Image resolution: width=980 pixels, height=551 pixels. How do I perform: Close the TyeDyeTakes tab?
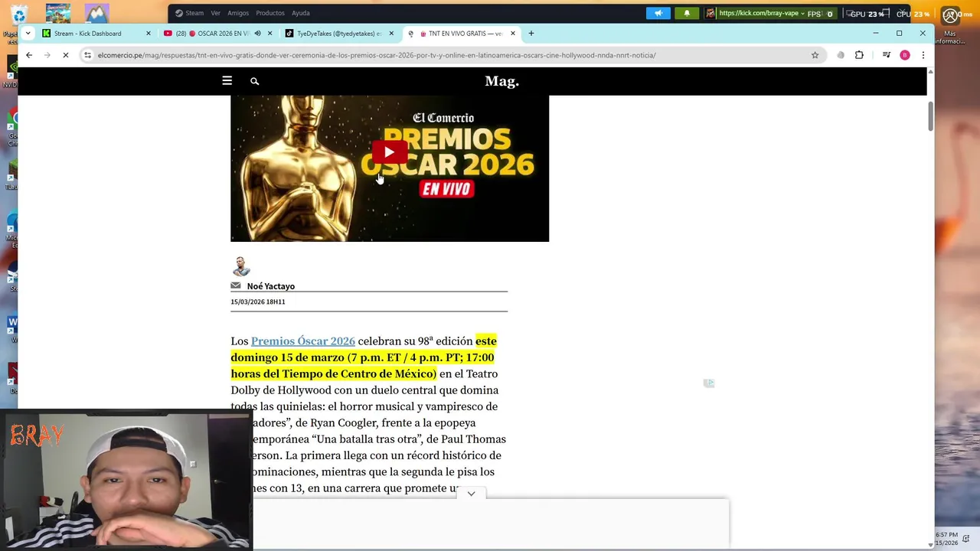pyautogui.click(x=391, y=34)
